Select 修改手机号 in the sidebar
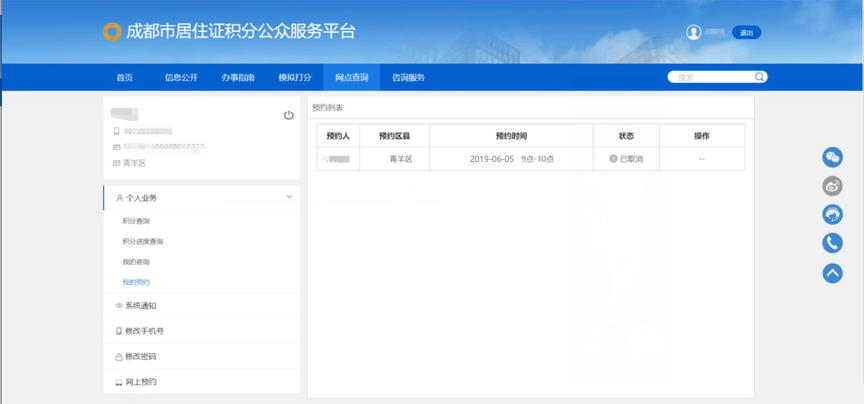 click(x=144, y=331)
